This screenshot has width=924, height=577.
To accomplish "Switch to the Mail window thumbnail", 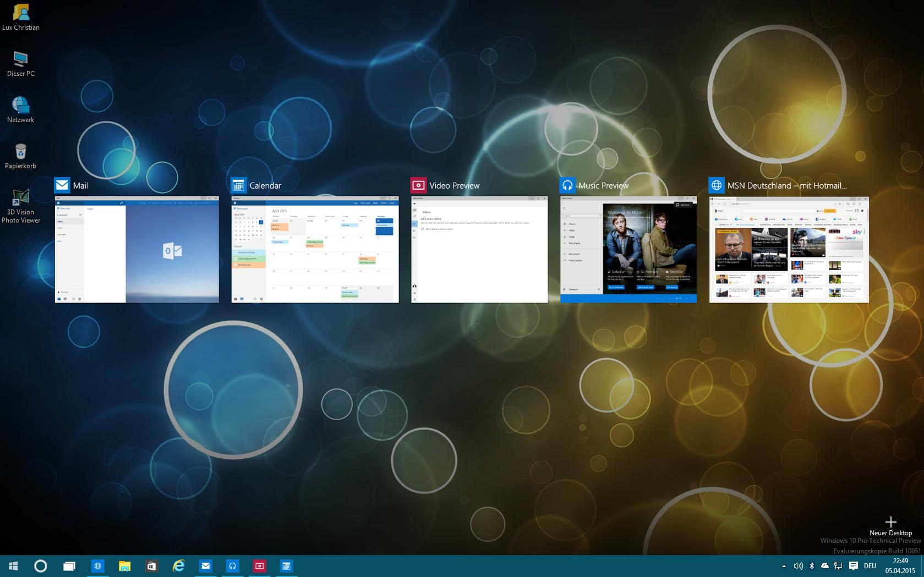I will (x=137, y=249).
